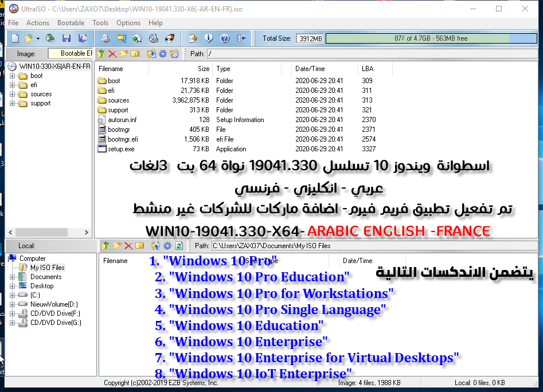Click the notepad icon beside the info icon
Screen dimensions: 543x392
(x=193, y=38)
